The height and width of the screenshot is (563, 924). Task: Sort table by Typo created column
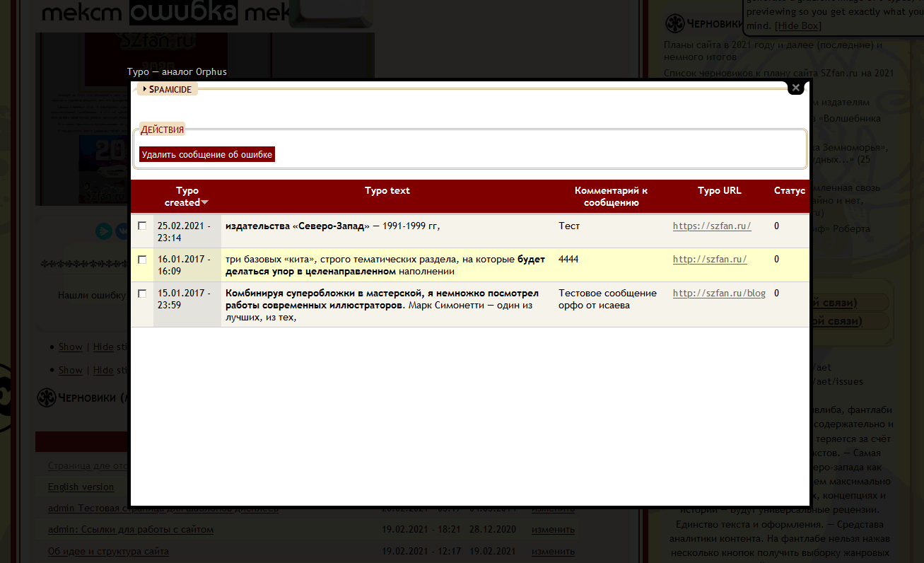(187, 197)
